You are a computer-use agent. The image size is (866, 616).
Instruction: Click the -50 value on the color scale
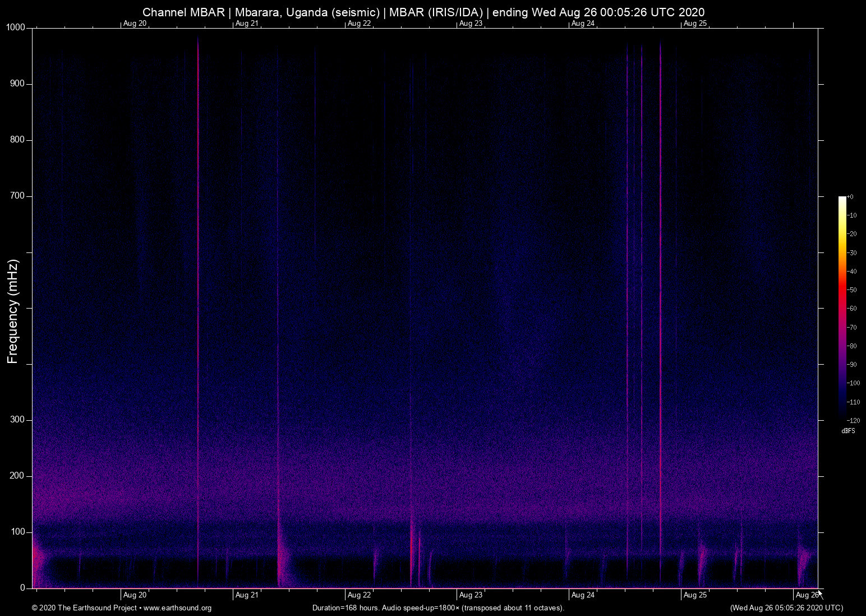point(852,290)
